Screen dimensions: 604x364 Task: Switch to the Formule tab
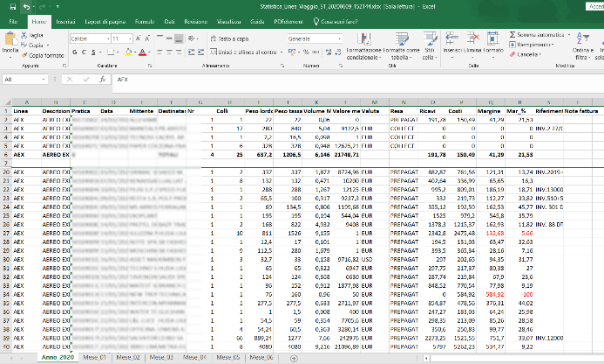(x=145, y=22)
